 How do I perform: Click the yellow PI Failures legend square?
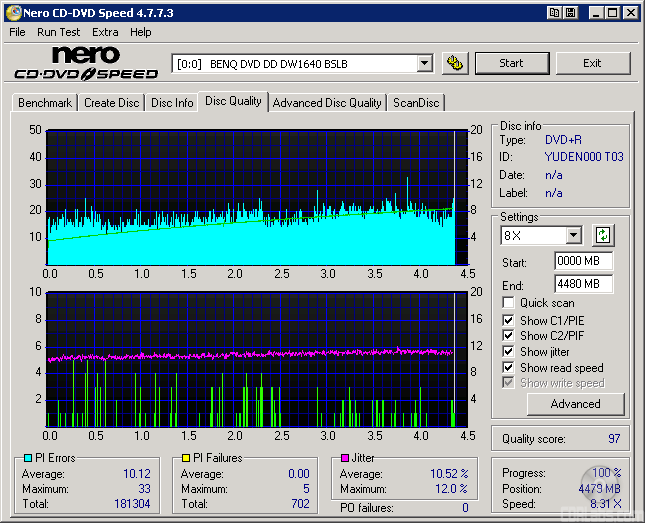click(x=186, y=458)
